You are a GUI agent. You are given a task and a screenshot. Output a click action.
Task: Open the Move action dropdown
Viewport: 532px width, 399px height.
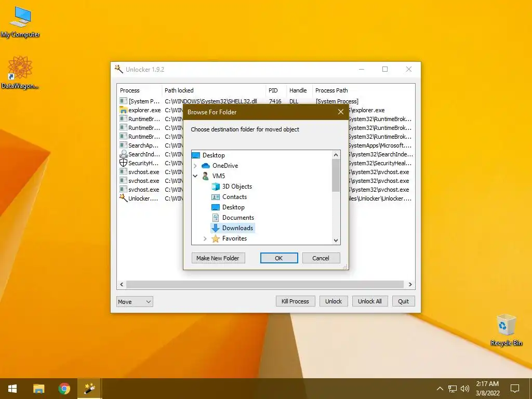coord(135,302)
